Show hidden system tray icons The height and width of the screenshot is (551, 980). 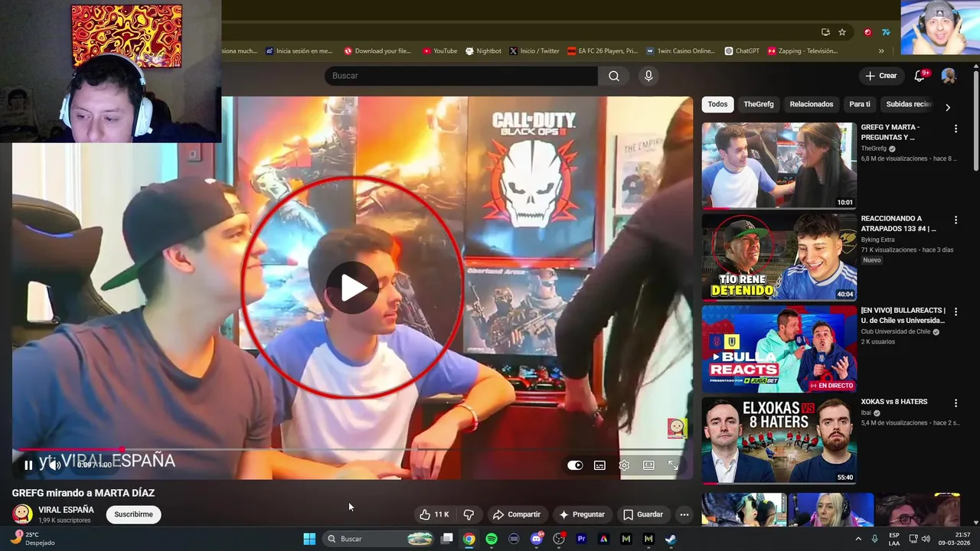point(860,539)
